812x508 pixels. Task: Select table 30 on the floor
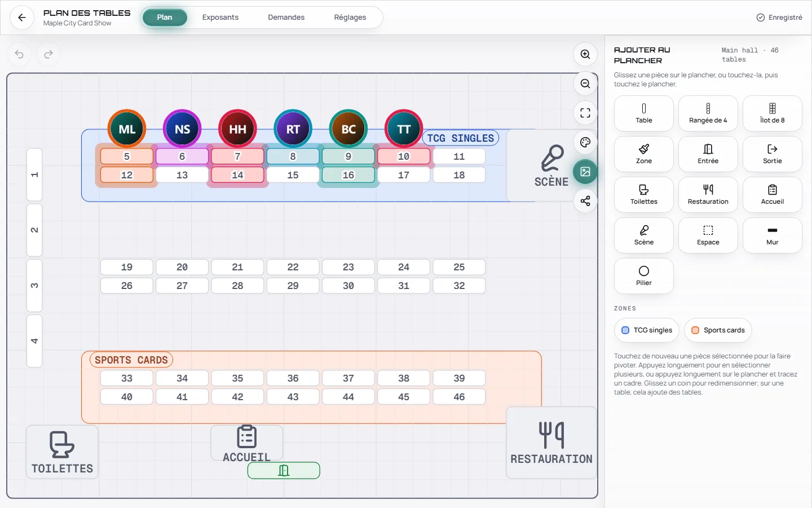(x=348, y=286)
